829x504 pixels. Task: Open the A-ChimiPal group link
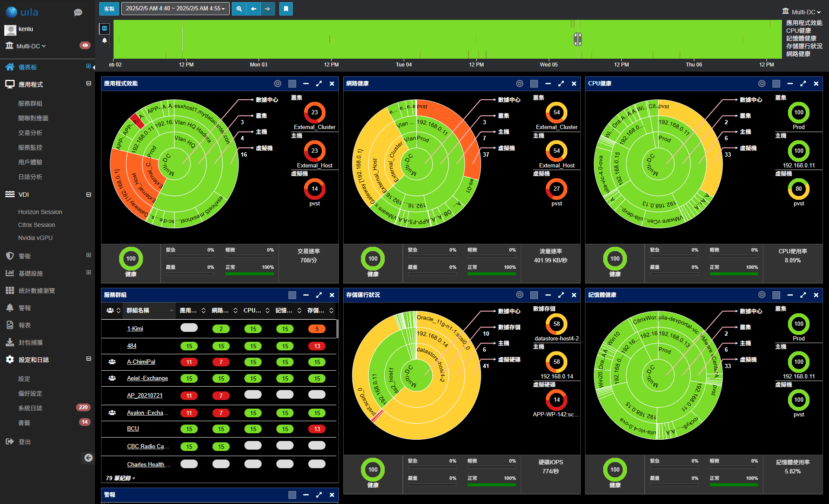[x=141, y=362]
